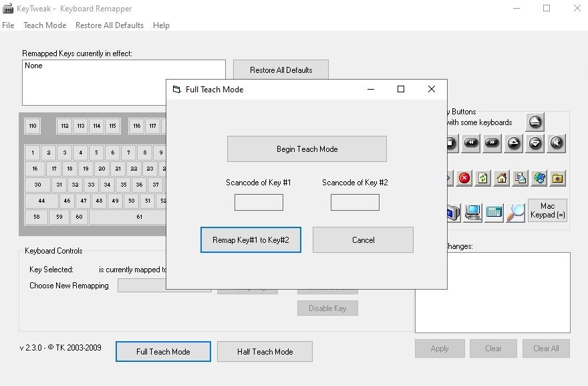Click the version text 'v 2.3.0 - © TK 2003-2009'

point(60,348)
